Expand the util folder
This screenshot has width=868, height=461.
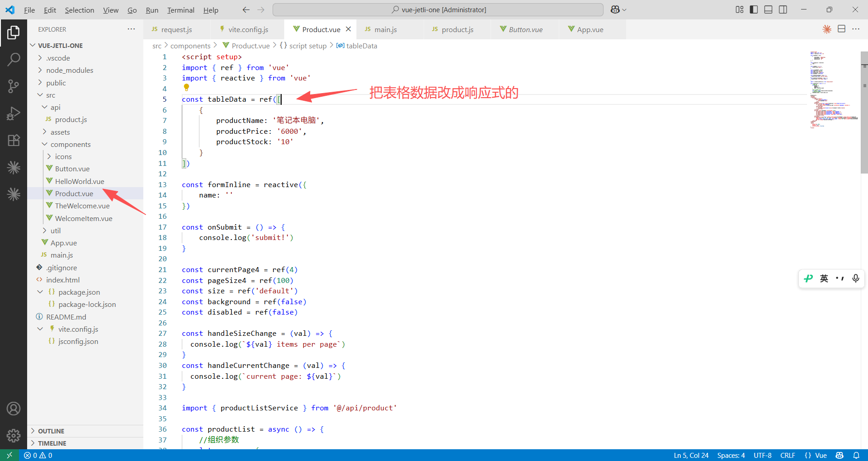click(x=85, y=230)
